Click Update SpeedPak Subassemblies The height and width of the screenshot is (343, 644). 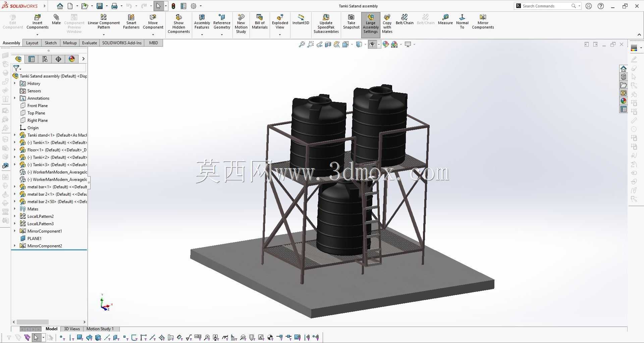pos(326,23)
